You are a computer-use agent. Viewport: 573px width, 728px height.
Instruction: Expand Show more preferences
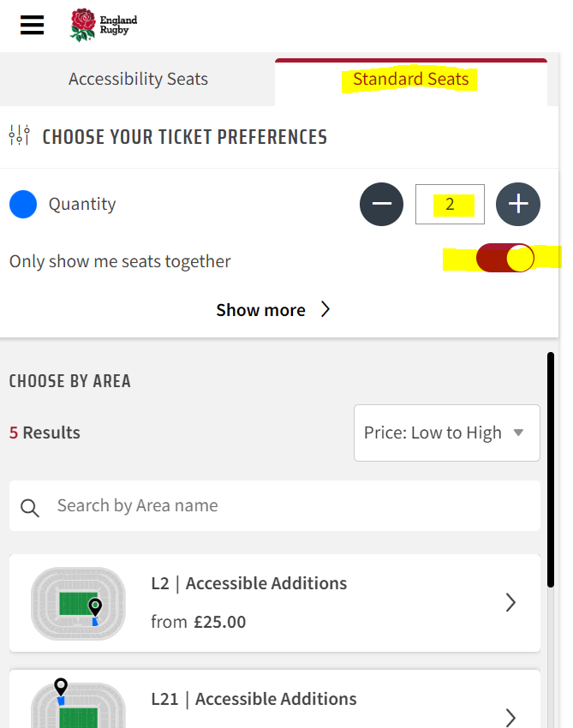(x=273, y=310)
